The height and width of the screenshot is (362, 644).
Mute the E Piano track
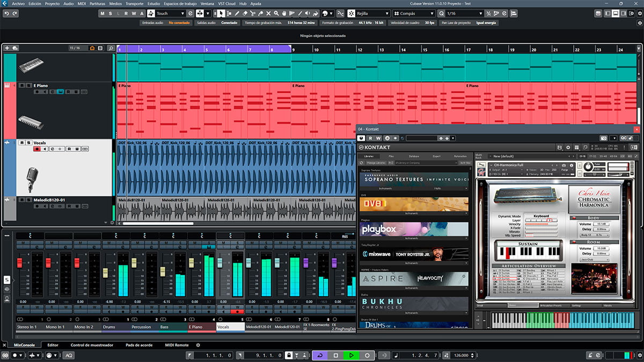(x=21, y=85)
